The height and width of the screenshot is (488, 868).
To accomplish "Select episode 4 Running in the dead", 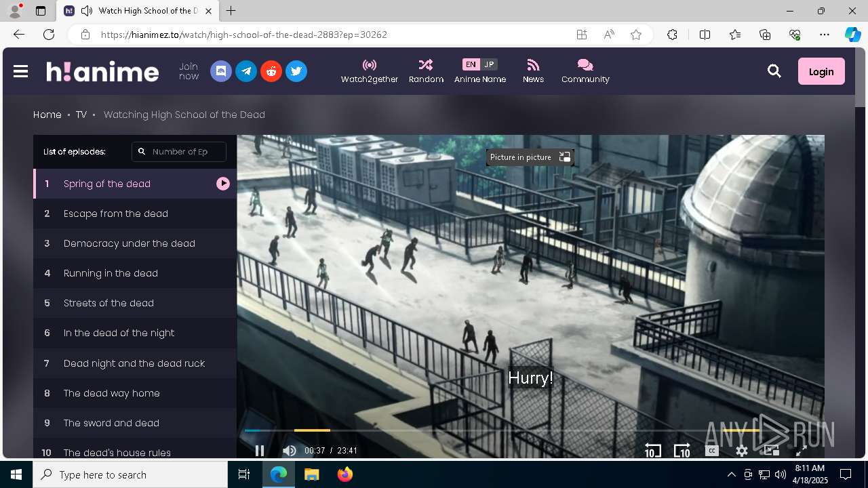I will tap(135, 273).
